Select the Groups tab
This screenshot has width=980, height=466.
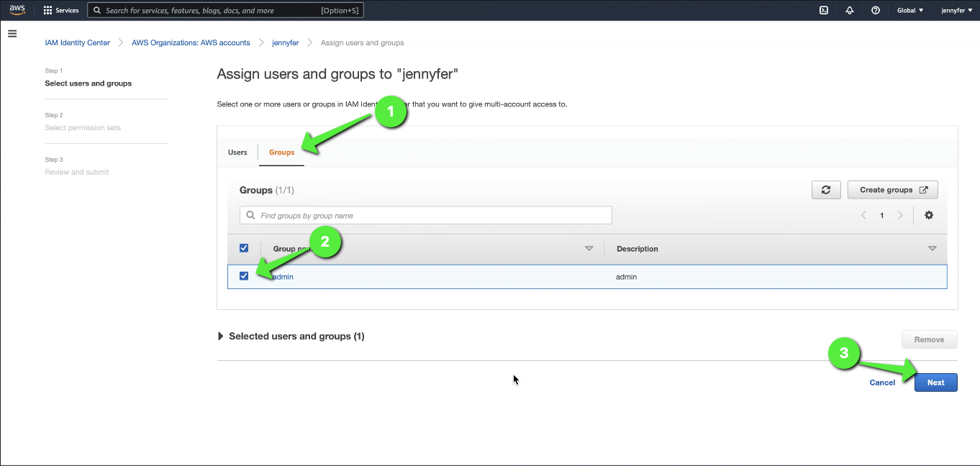[x=282, y=152]
